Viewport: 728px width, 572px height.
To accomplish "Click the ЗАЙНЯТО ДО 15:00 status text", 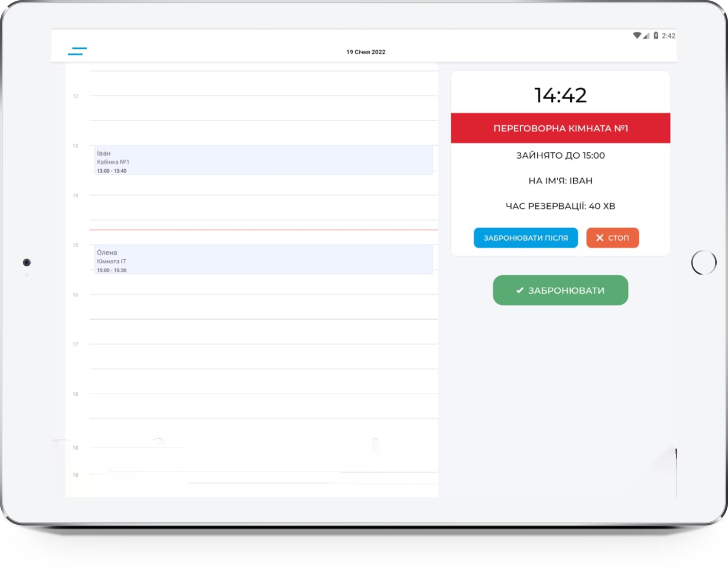I will click(560, 155).
